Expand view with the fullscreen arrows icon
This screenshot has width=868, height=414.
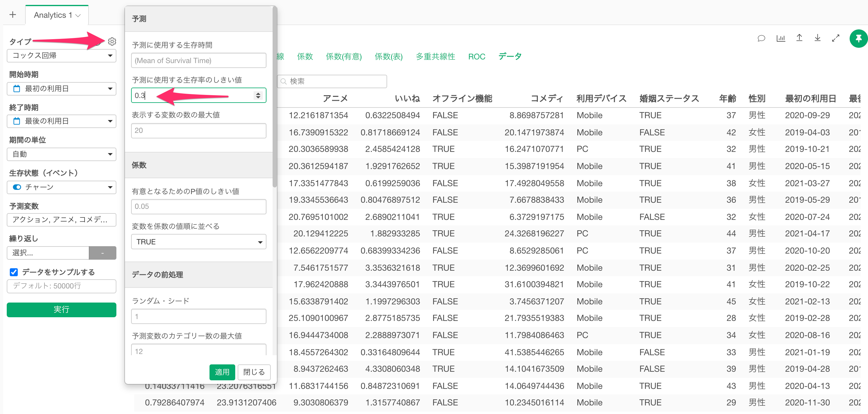click(x=835, y=38)
